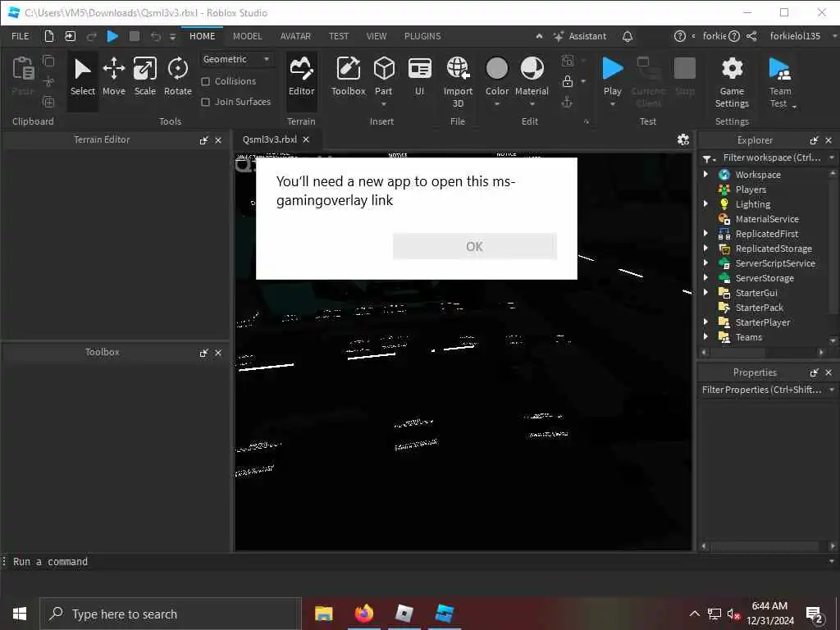
Task: Click OK in the ms-gamingoverlay dialog
Action: point(475,246)
